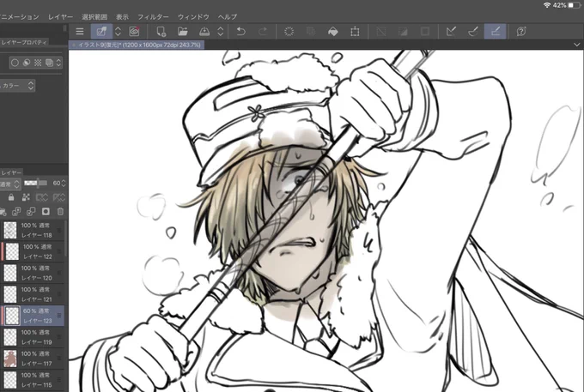This screenshot has width=584, height=392.
Task: Select レイヤー 118 row
Action: point(33,230)
